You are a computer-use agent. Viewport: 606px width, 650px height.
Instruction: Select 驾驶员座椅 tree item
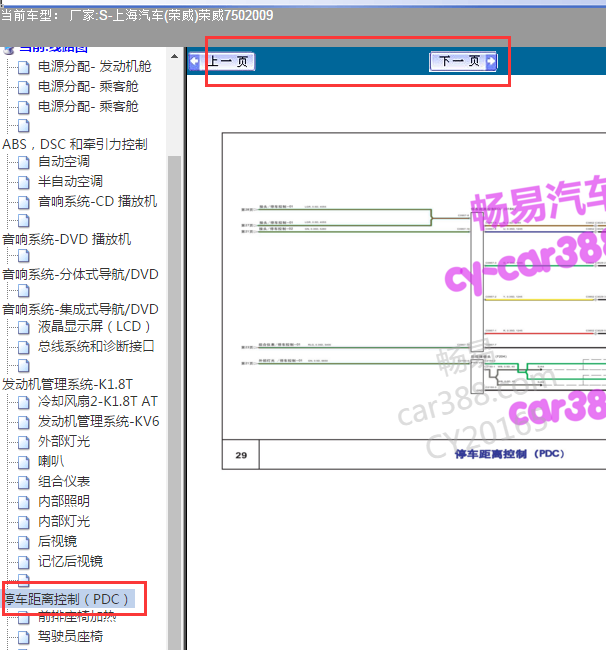tap(70, 636)
